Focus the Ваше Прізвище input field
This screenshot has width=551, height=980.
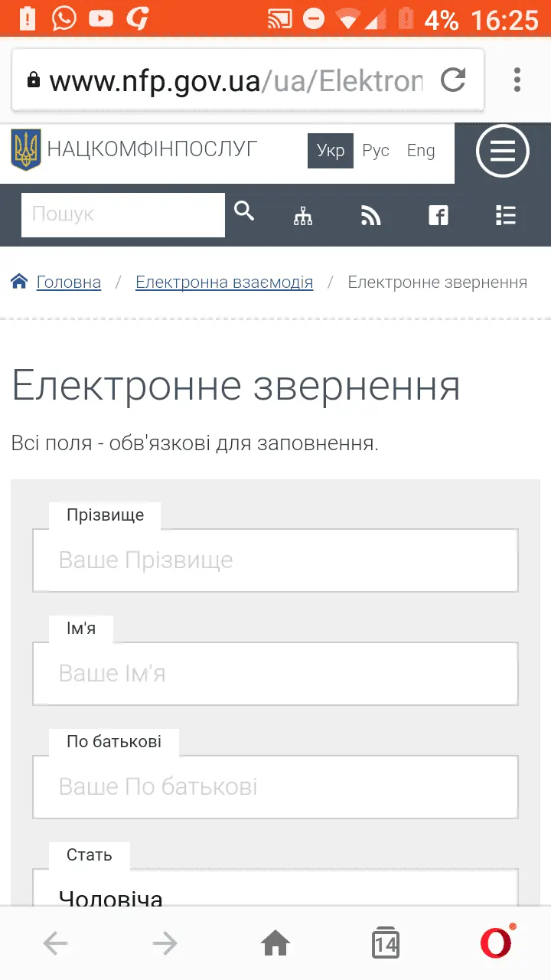275,560
